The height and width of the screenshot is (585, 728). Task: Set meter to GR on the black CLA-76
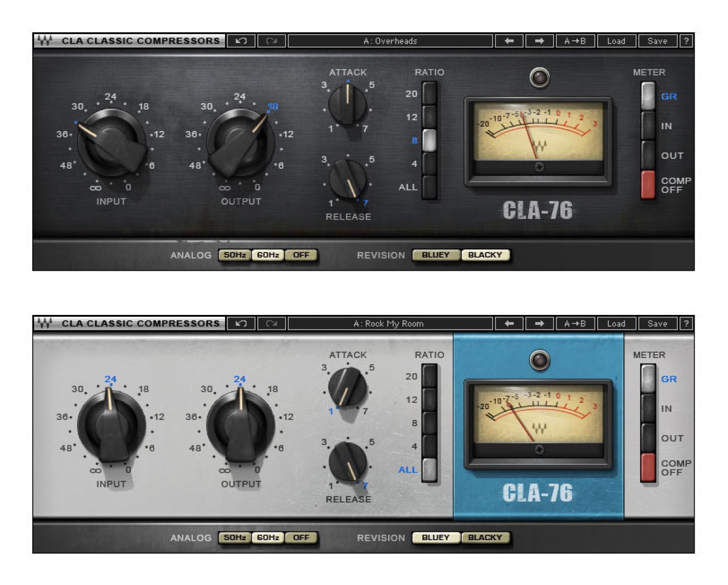[649, 96]
